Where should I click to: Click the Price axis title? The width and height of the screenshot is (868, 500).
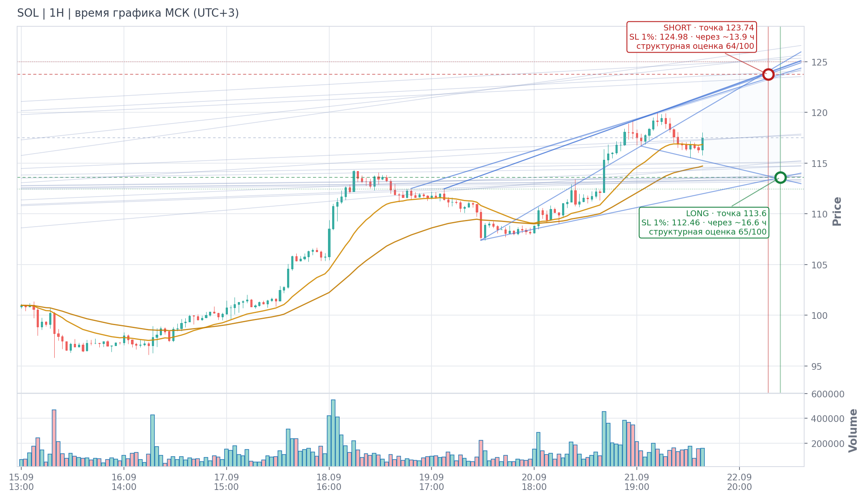click(837, 212)
